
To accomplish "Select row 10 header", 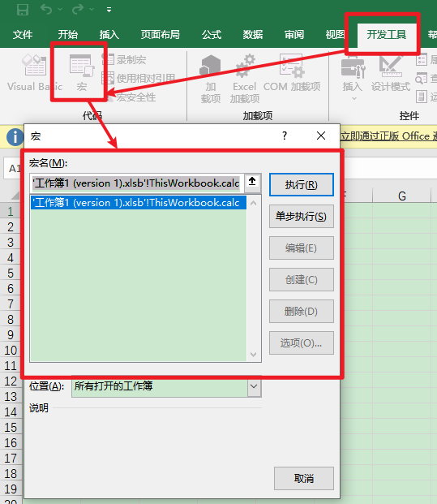I will click(x=11, y=350).
